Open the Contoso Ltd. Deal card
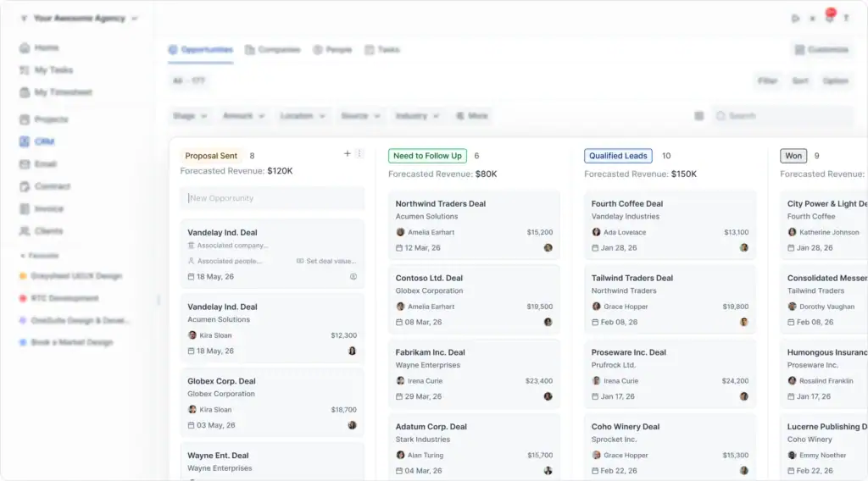 (474, 299)
